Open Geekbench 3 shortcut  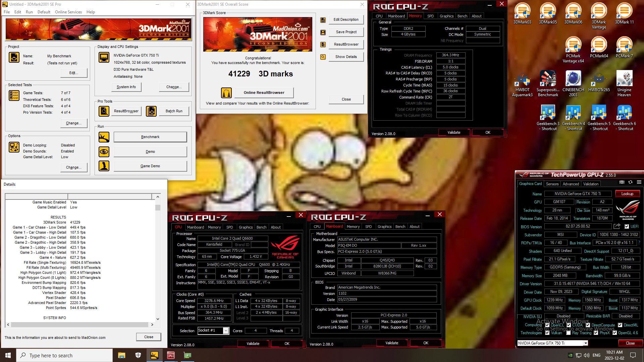coord(548,118)
